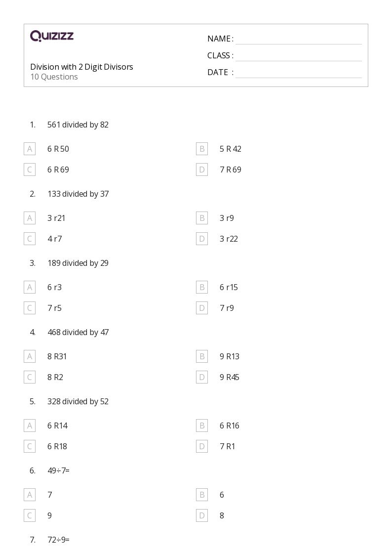Click question 5 text 328 divided by 52

pyautogui.click(x=78, y=402)
